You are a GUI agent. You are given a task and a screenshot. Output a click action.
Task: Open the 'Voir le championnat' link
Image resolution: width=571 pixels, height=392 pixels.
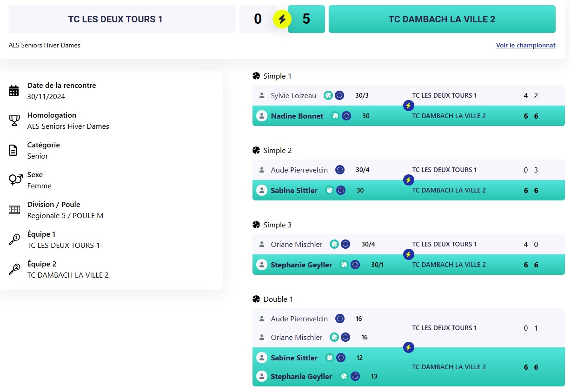pos(525,45)
